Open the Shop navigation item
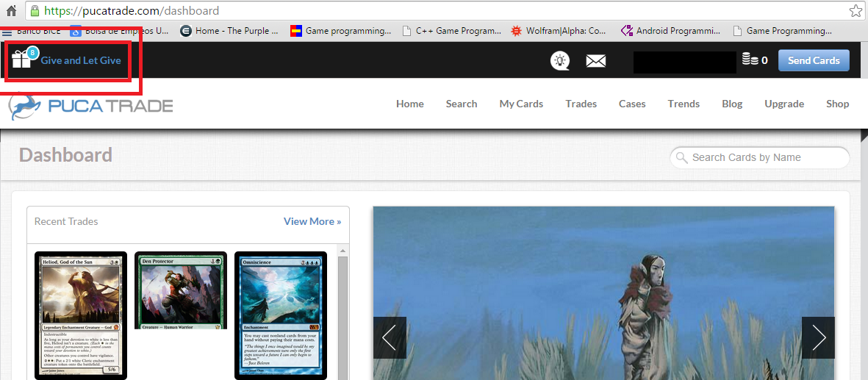 click(838, 104)
